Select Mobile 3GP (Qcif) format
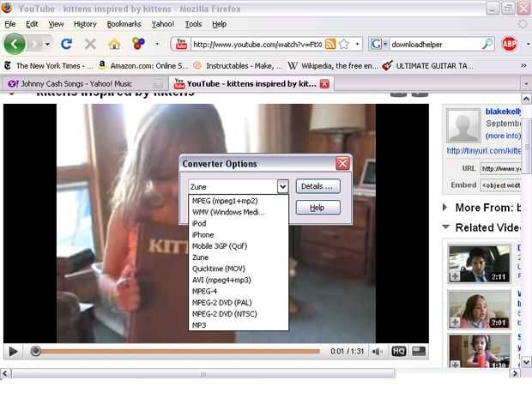 (239, 246)
